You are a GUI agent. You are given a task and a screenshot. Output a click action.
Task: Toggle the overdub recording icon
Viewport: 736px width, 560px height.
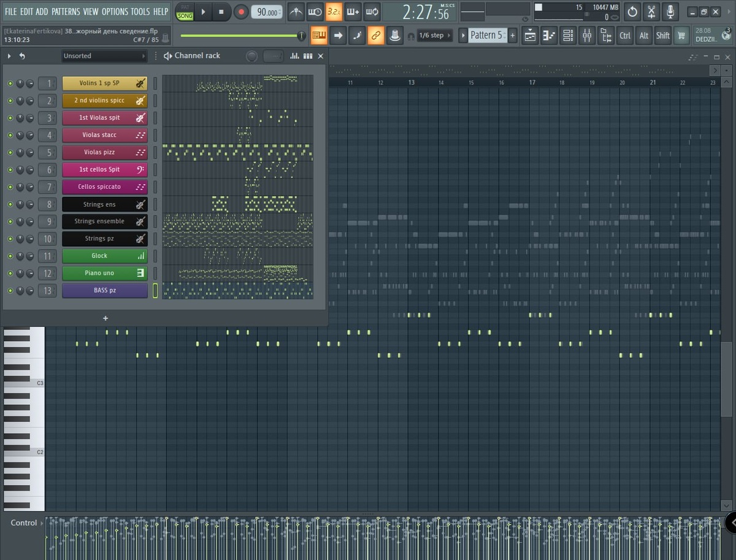[x=353, y=12]
